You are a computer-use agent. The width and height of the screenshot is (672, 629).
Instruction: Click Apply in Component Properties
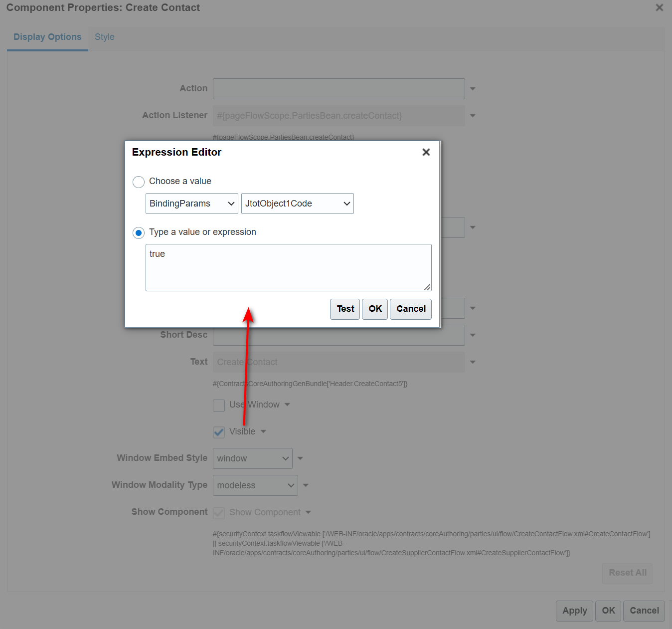(x=575, y=611)
